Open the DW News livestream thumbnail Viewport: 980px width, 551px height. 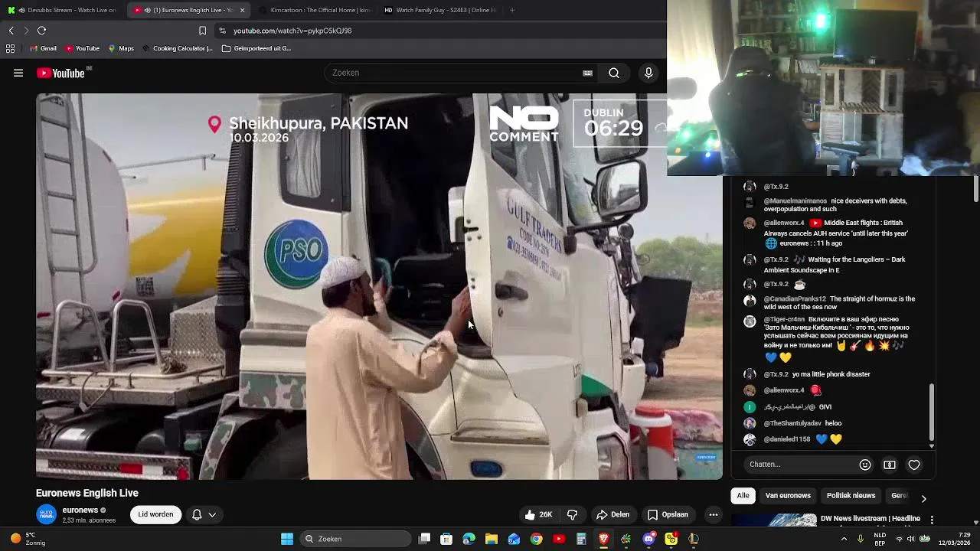(x=773, y=520)
